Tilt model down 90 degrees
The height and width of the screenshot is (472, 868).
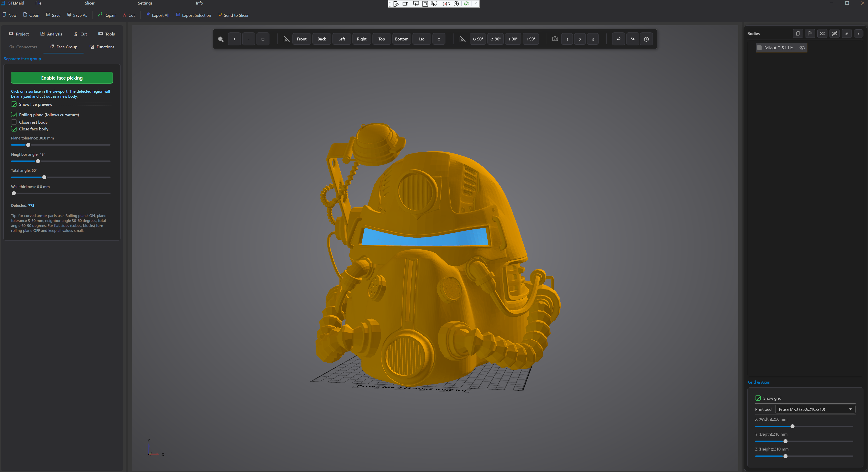click(531, 39)
